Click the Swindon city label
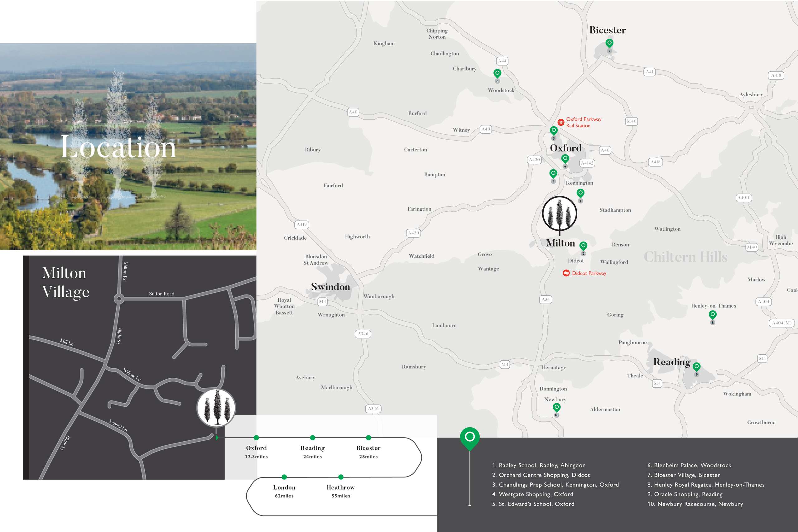 coord(330,287)
